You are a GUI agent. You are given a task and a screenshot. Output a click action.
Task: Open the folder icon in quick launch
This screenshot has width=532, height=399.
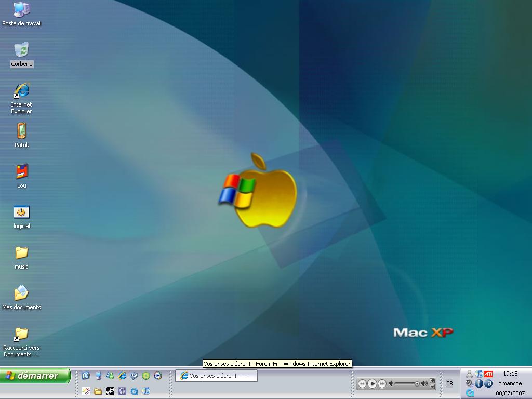pyautogui.click(x=98, y=391)
